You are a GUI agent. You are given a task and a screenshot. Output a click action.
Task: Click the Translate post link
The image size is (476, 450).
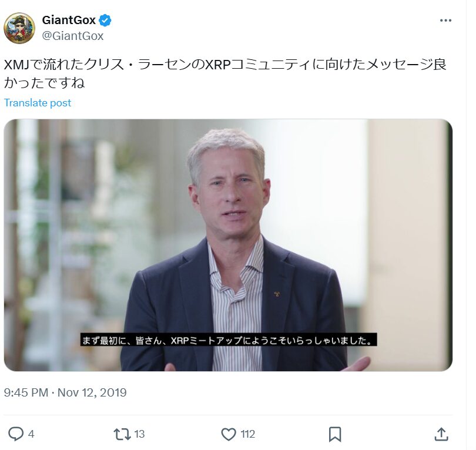(38, 103)
